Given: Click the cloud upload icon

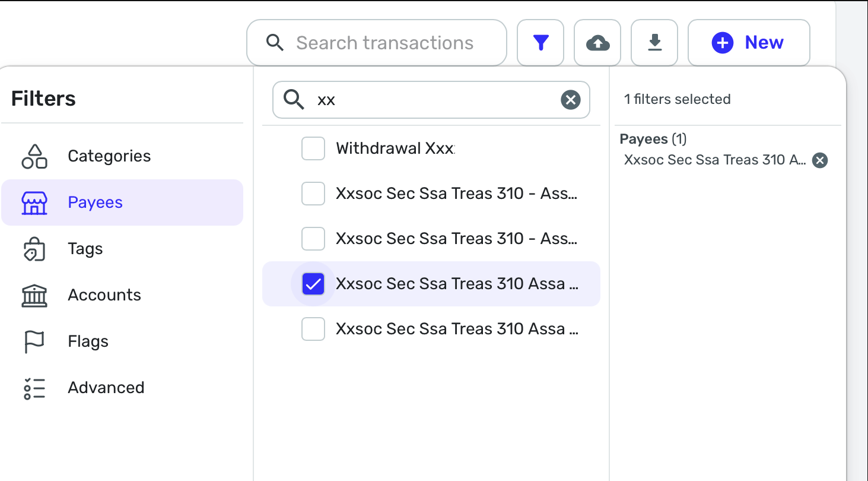Looking at the screenshot, I should tap(597, 43).
